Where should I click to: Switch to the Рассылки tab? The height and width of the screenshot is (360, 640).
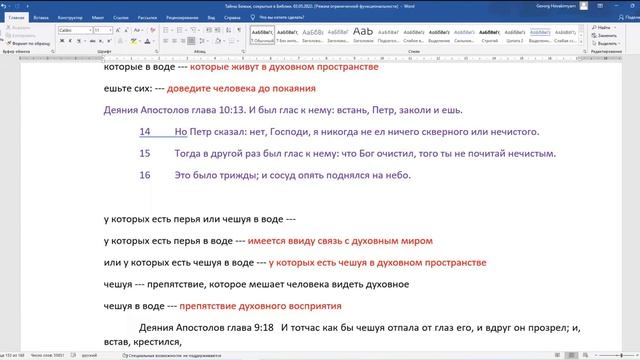pyautogui.click(x=147, y=18)
